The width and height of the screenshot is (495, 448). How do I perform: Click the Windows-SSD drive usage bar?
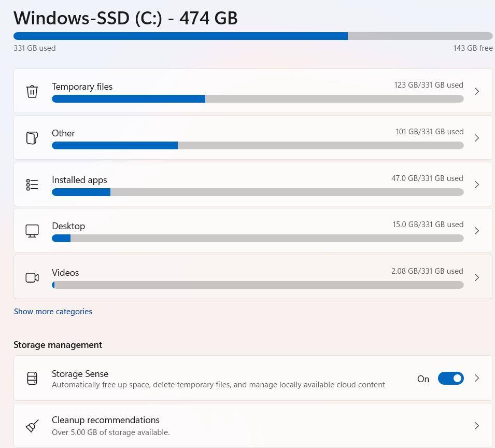pos(253,36)
